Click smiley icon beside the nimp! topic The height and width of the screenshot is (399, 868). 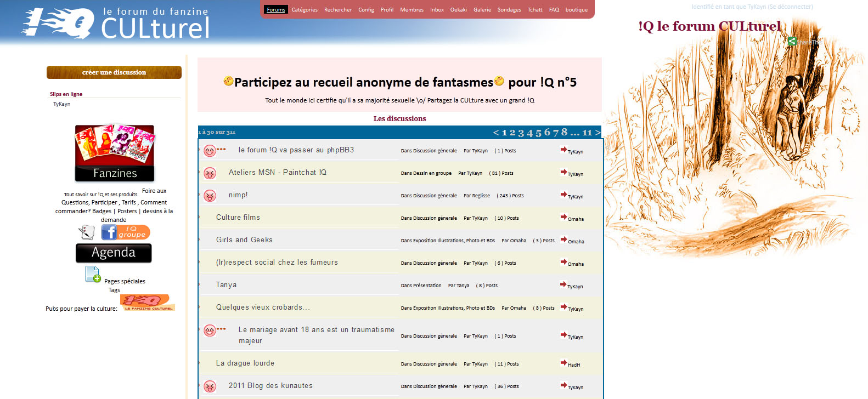(x=210, y=196)
